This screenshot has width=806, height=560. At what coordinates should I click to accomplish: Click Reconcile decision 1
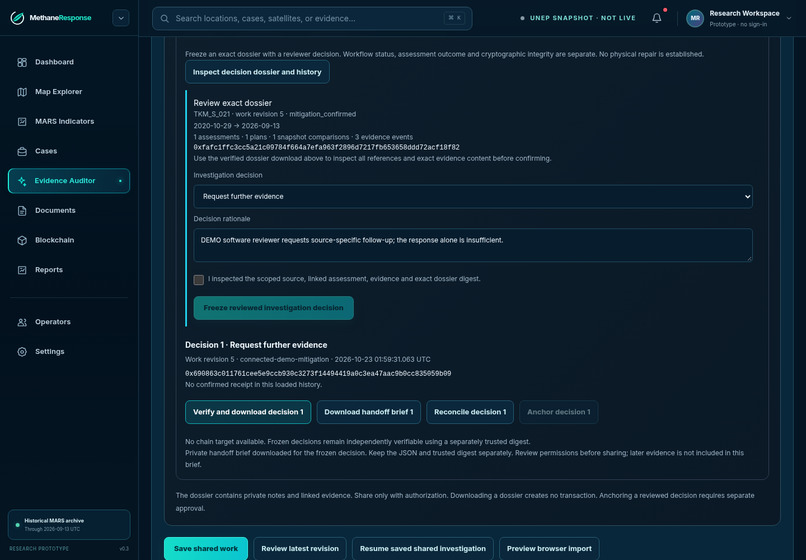(x=470, y=412)
